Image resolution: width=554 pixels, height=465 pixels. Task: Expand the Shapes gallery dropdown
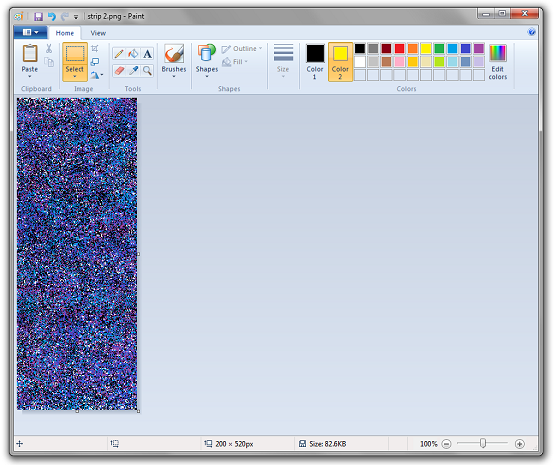click(x=207, y=61)
